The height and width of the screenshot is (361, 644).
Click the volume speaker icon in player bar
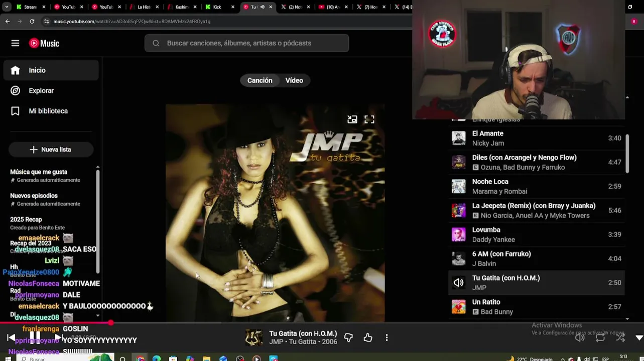(580, 337)
